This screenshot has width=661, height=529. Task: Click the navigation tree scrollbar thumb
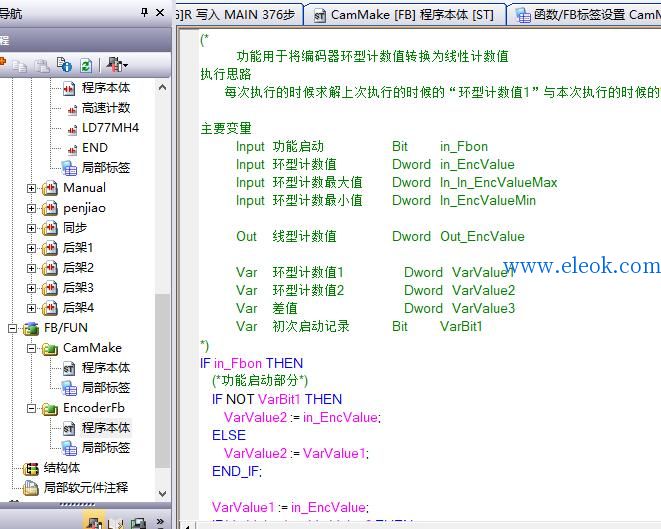(x=162, y=379)
